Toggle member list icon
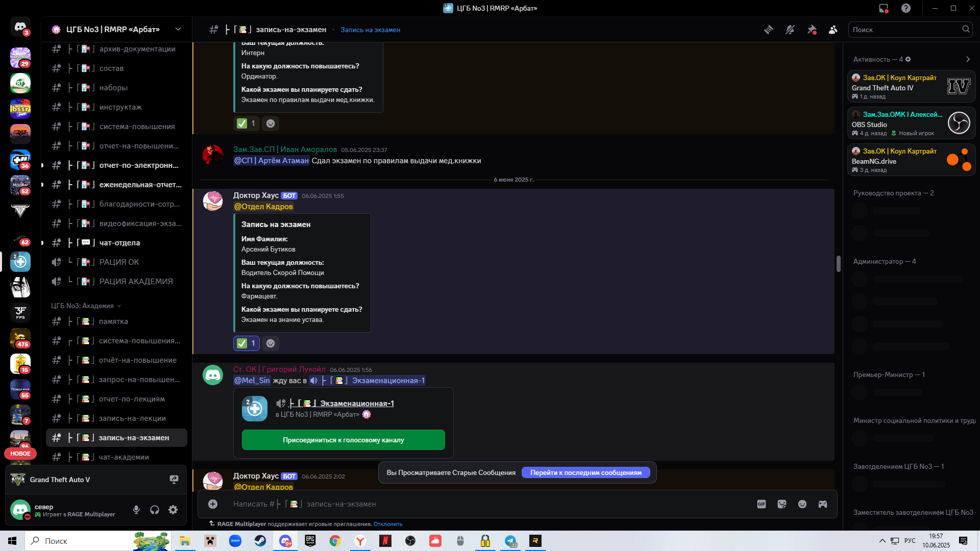Image resolution: width=980 pixels, height=551 pixels. click(x=833, y=30)
